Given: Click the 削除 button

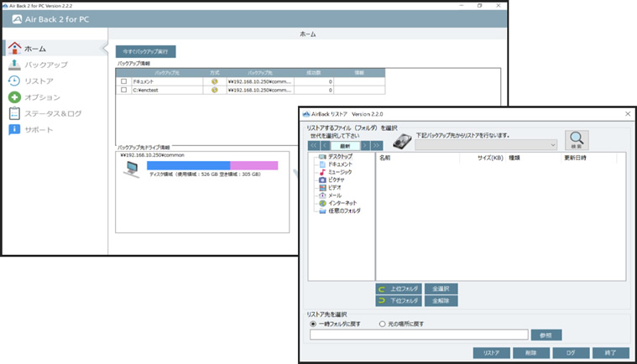Looking at the screenshot, I should (x=531, y=353).
